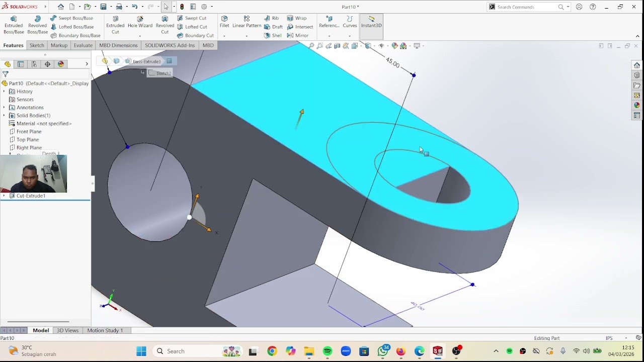Open Reference Geometry tools
The height and width of the screenshot is (362, 644).
329,22
